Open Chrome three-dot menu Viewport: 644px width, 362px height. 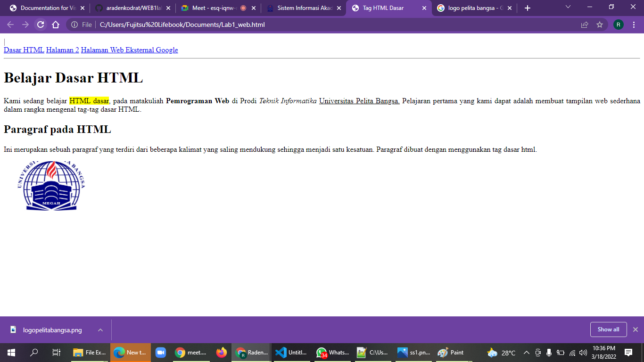(634, 25)
